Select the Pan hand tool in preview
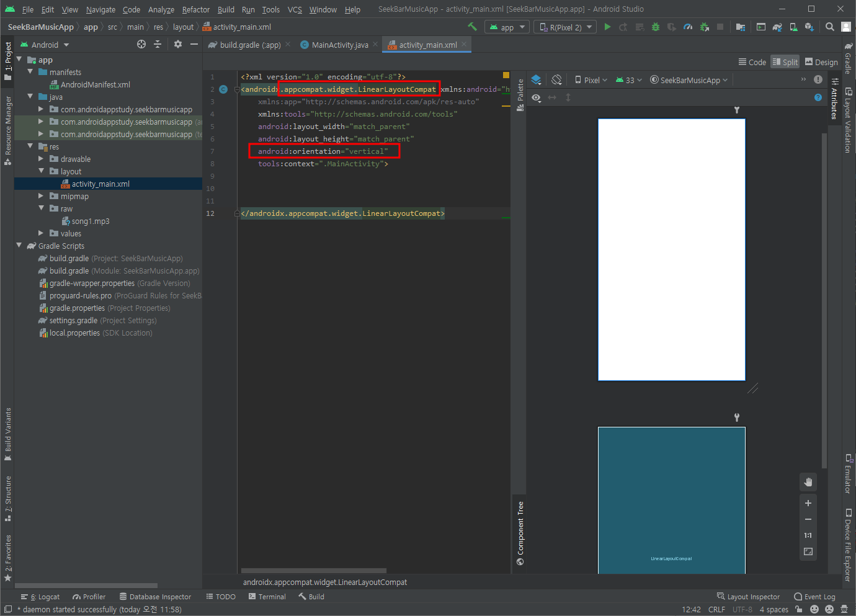 [x=808, y=482]
